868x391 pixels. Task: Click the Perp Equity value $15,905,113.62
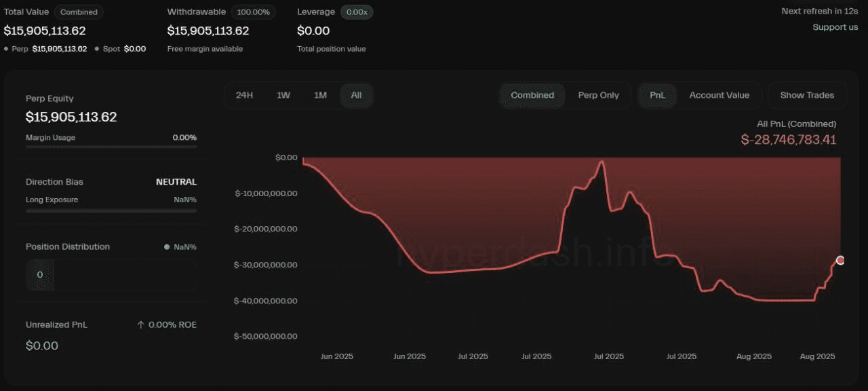(71, 117)
